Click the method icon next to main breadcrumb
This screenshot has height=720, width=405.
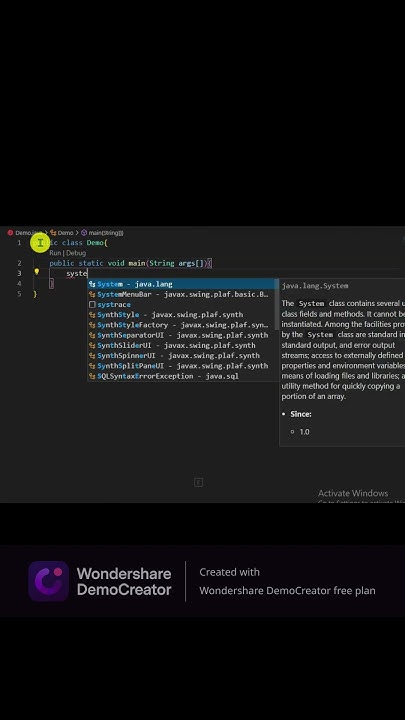coord(84,233)
